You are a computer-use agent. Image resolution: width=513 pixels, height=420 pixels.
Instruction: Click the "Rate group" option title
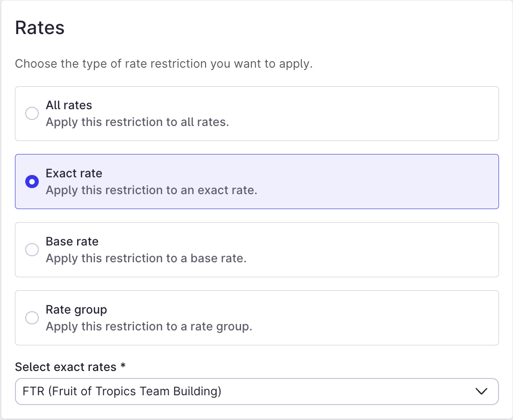76,310
